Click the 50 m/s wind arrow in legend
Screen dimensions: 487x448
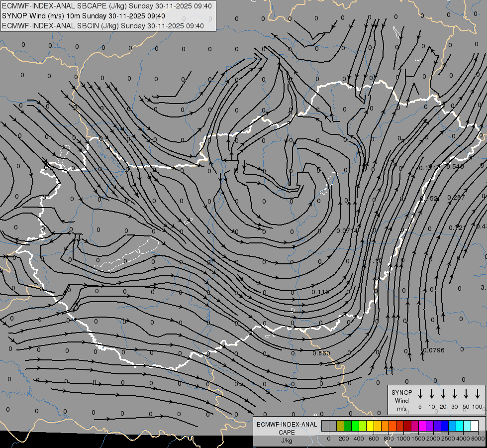click(x=466, y=394)
